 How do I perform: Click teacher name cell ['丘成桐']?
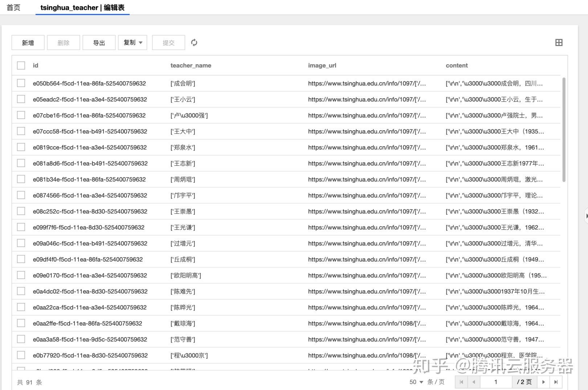point(183,259)
